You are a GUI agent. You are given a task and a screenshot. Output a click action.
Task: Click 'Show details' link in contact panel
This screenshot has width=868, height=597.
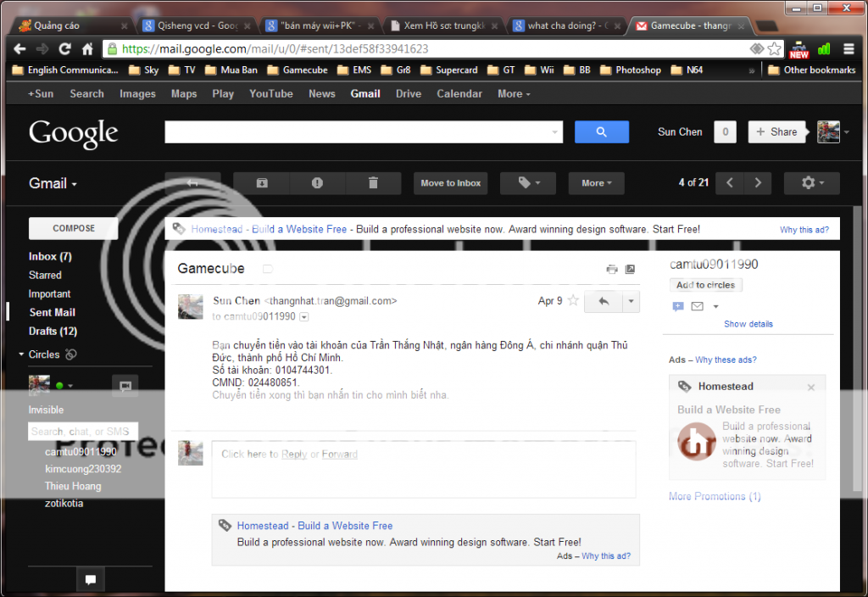[x=748, y=324]
